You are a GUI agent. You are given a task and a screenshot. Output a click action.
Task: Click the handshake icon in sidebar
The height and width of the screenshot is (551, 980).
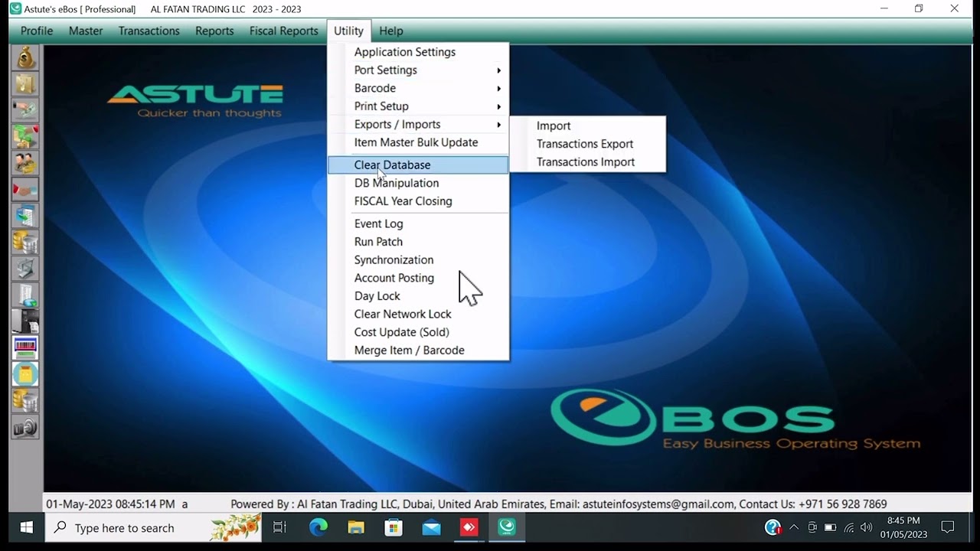click(25, 189)
